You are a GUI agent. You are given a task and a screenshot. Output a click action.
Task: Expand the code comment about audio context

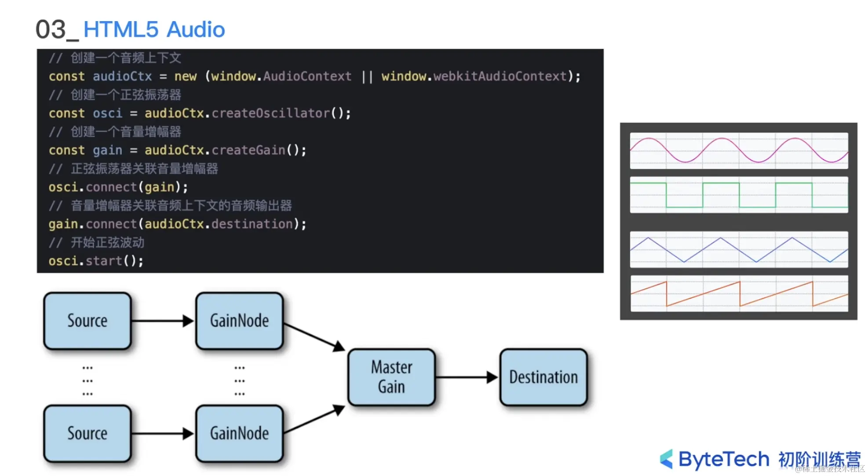tap(114, 58)
